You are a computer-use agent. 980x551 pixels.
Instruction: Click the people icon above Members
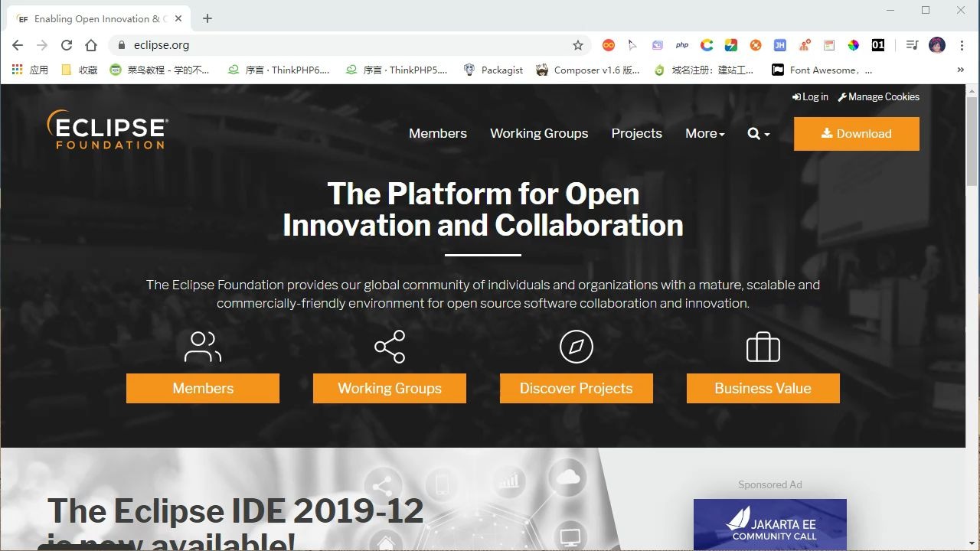click(203, 347)
